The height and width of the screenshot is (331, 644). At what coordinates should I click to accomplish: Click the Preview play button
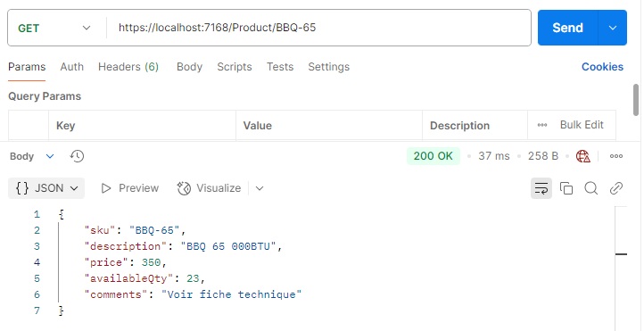(130, 188)
